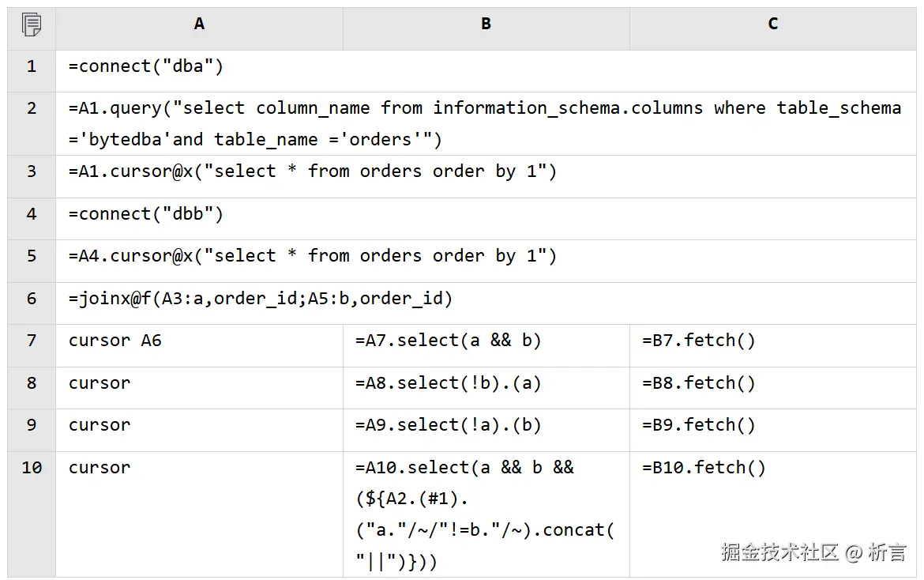Click the A10.select concat formula cell

[x=484, y=514]
